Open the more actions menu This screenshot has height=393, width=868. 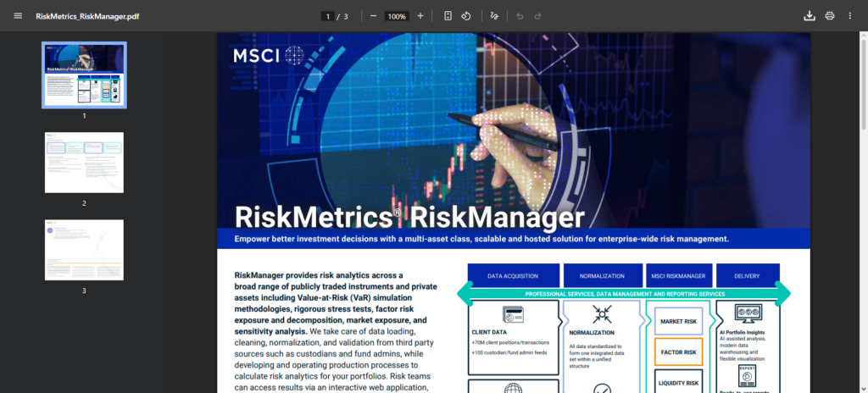[849, 16]
